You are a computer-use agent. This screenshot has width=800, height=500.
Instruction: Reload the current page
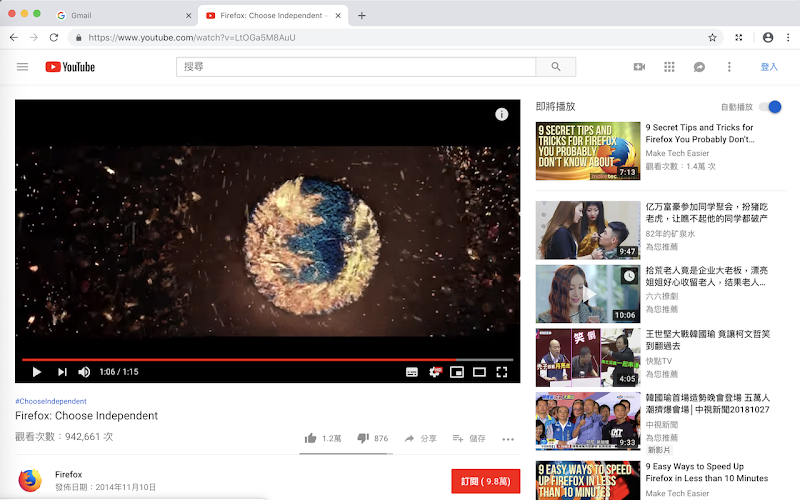coord(54,37)
